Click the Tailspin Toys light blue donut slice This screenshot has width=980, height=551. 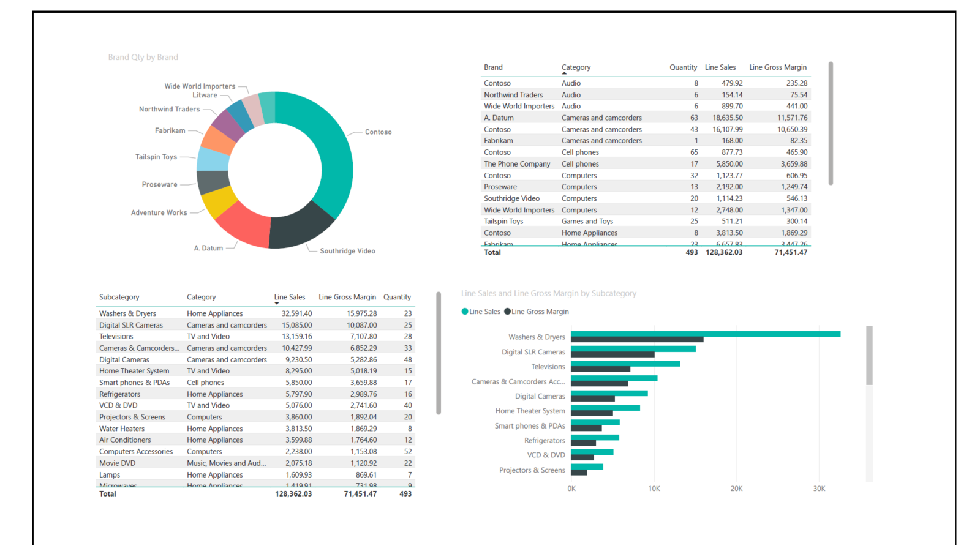(x=213, y=159)
